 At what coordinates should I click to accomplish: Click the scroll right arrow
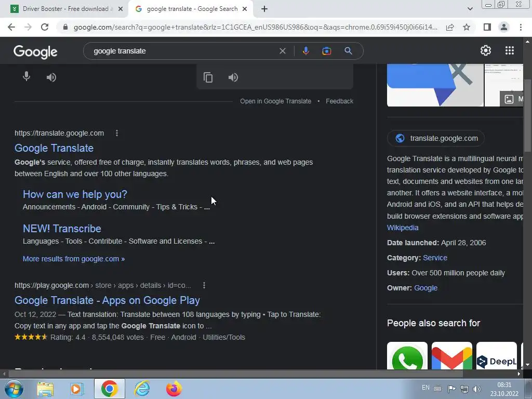pyautogui.click(x=519, y=374)
